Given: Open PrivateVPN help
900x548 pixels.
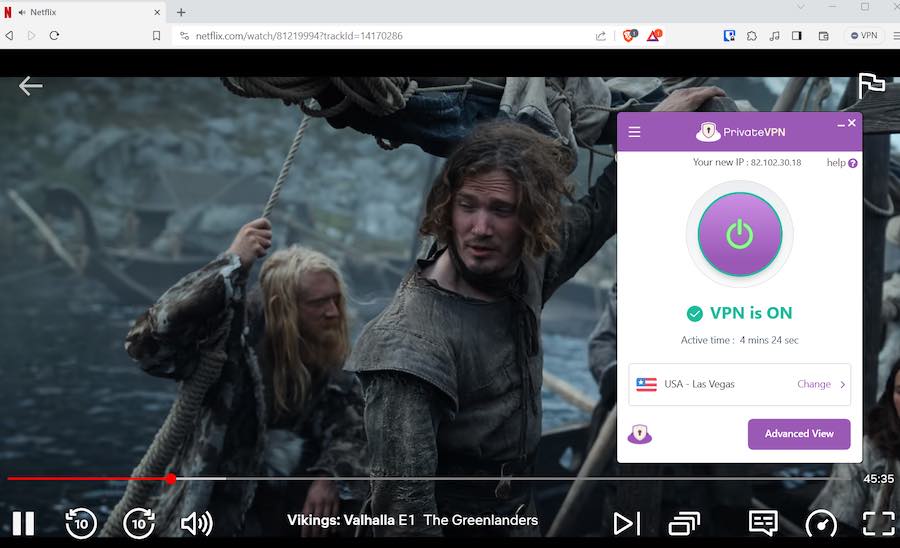Looking at the screenshot, I should point(842,163).
